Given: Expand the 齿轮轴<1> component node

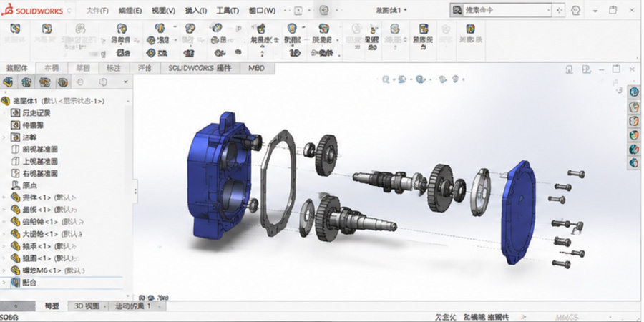Looking at the screenshot, I should point(4,222).
